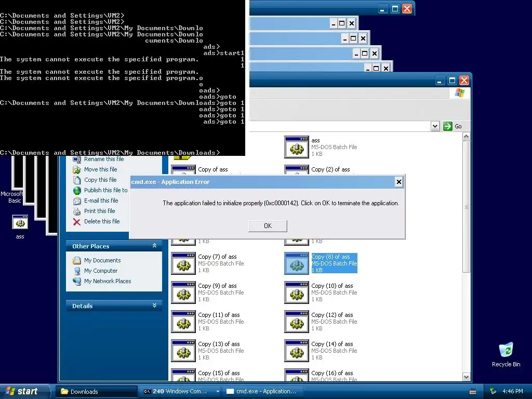This screenshot has width=532, height=399.
Task: Open the Recycle Bin desktop icon
Action: click(x=506, y=350)
